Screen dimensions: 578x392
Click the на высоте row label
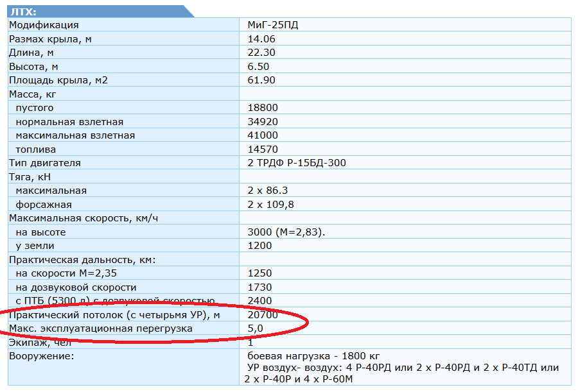(40, 232)
